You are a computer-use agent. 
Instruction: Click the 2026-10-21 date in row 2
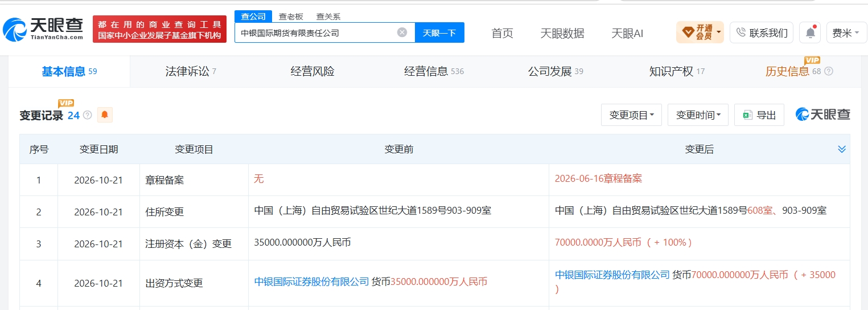click(x=98, y=212)
